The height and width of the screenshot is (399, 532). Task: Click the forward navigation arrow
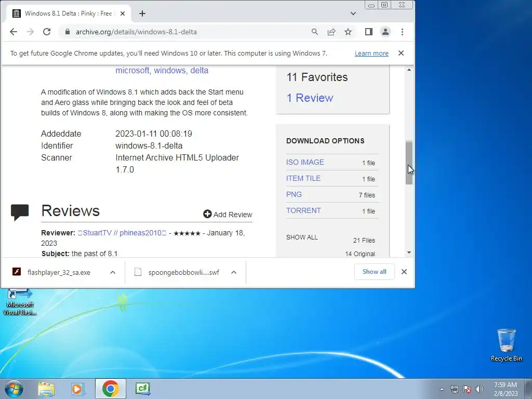(x=30, y=32)
